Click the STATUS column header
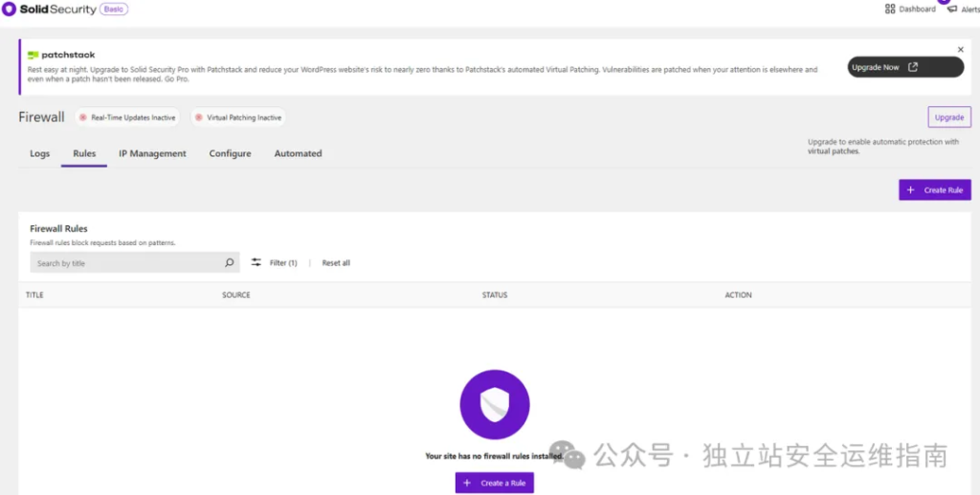The width and height of the screenshot is (980, 495). click(495, 295)
